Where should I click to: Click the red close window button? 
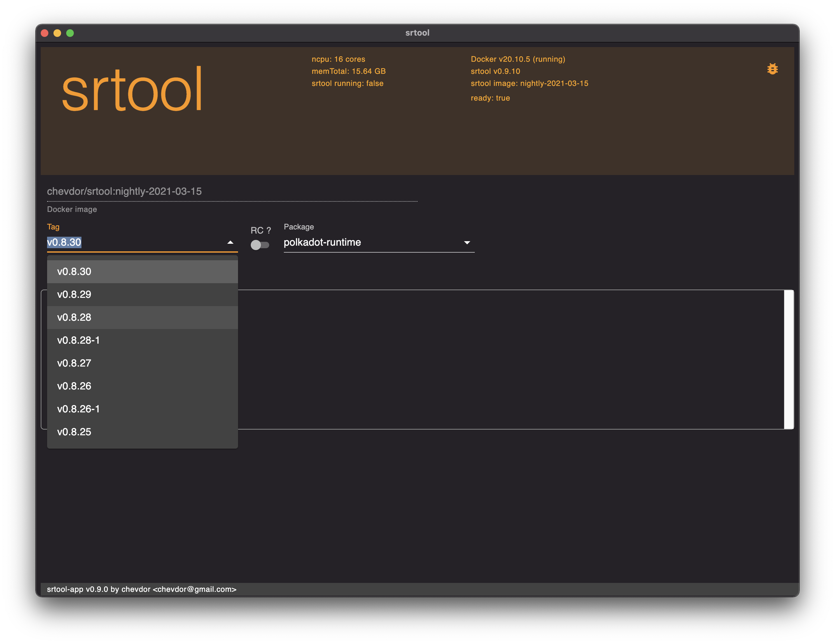pyautogui.click(x=45, y=33)
